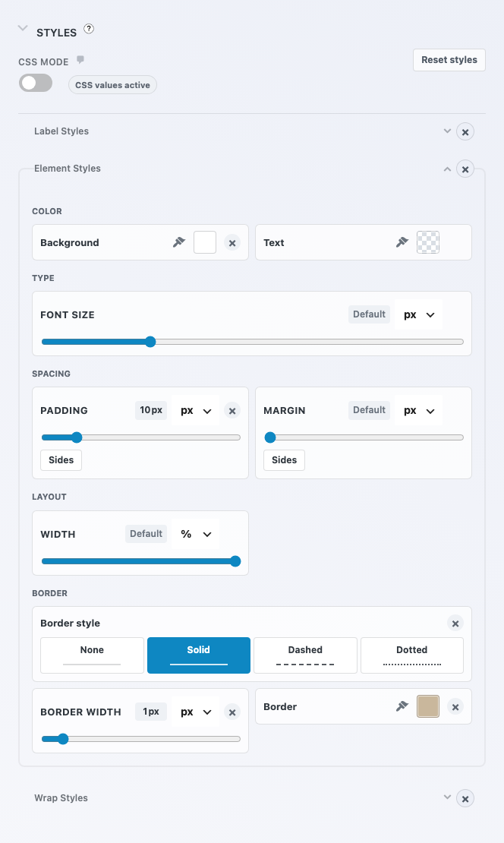
Task: Click the Font Size Default value
Action: coord(369,314)
